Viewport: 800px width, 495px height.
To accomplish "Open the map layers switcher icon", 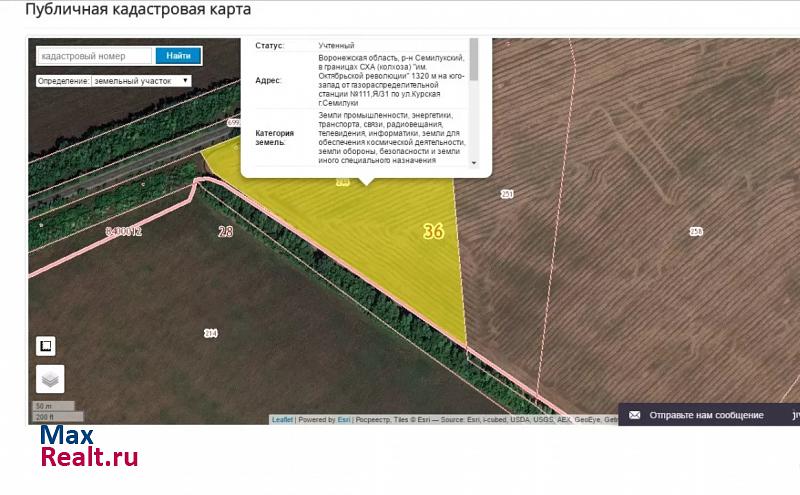I will click(x=50, y=379).
